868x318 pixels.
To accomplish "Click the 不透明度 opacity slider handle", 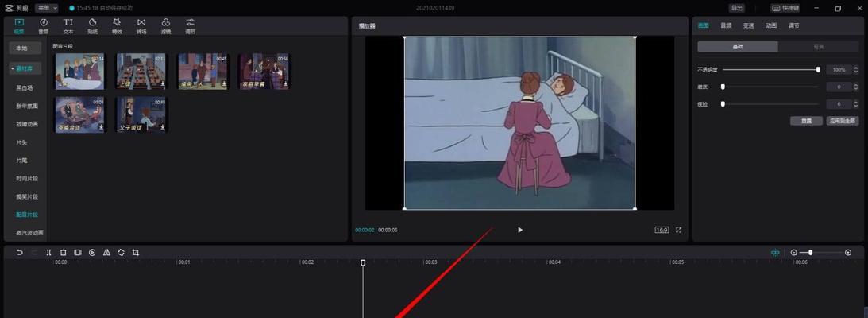I will [x=818, y=70].
